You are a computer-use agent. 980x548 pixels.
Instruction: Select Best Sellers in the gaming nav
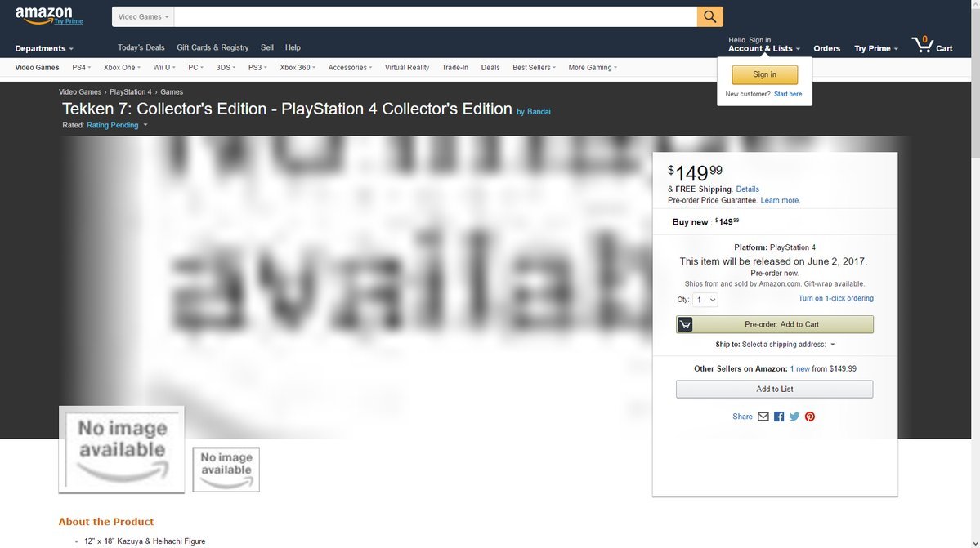pyautogui.click(x=534, y=68)
